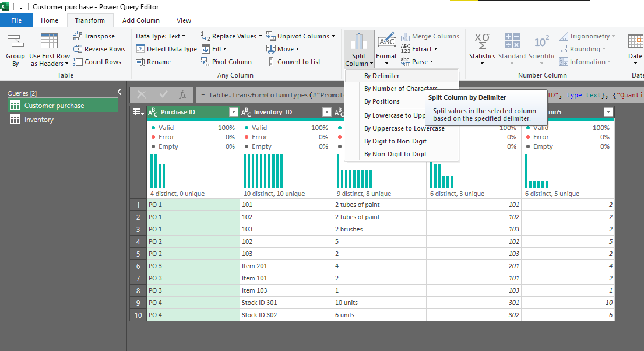Click the Group By icon
Viewport: 644px width, 351px height.
(x=15, y=41)
